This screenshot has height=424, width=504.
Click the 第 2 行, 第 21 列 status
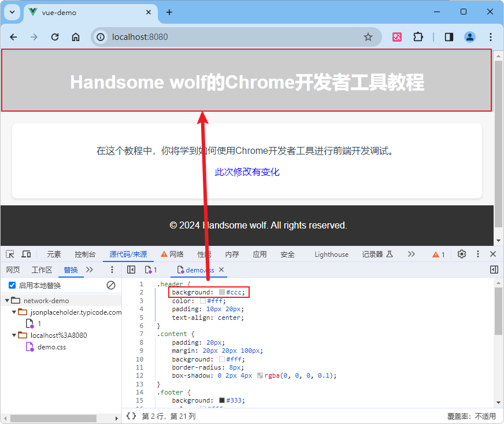(x=169, y=416)
